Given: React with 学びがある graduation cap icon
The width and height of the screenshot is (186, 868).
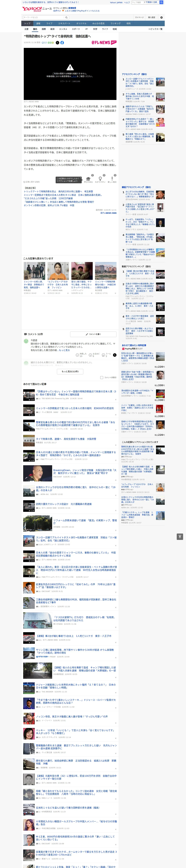Looking at the screenshot, I should 89,179.
